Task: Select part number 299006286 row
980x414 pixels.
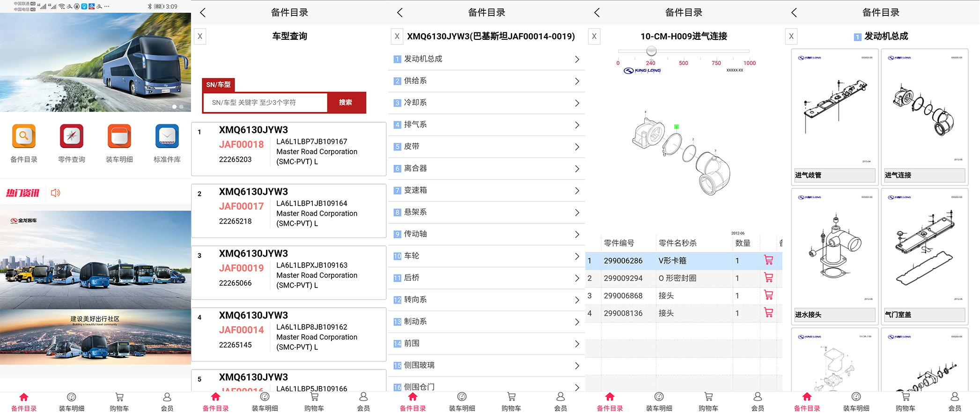Action: coord(684,261)
